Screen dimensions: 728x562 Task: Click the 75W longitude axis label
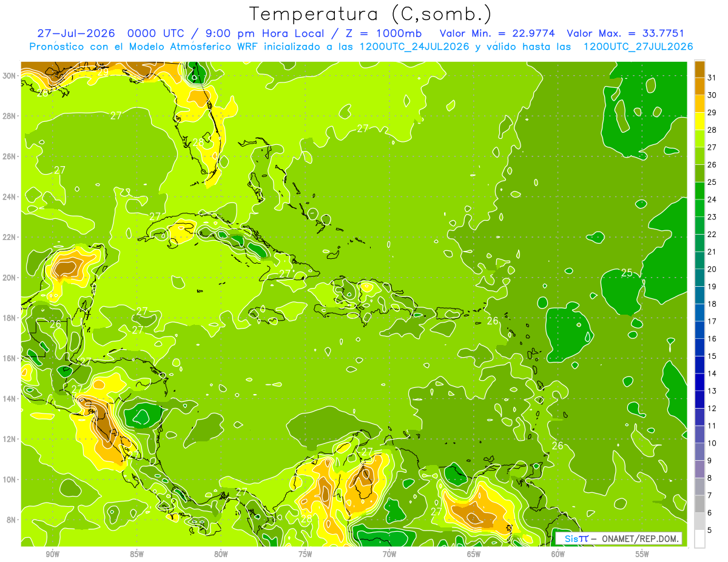[305, 554]
